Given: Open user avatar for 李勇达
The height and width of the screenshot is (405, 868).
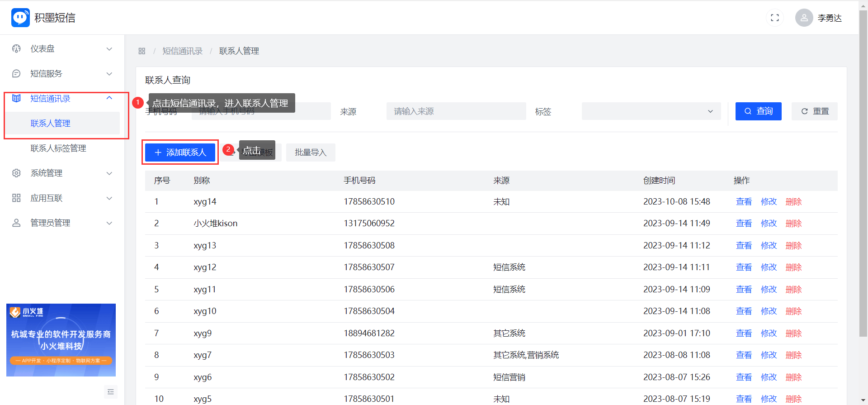Looking at the screenshot, I should click(x=804, y=18).
